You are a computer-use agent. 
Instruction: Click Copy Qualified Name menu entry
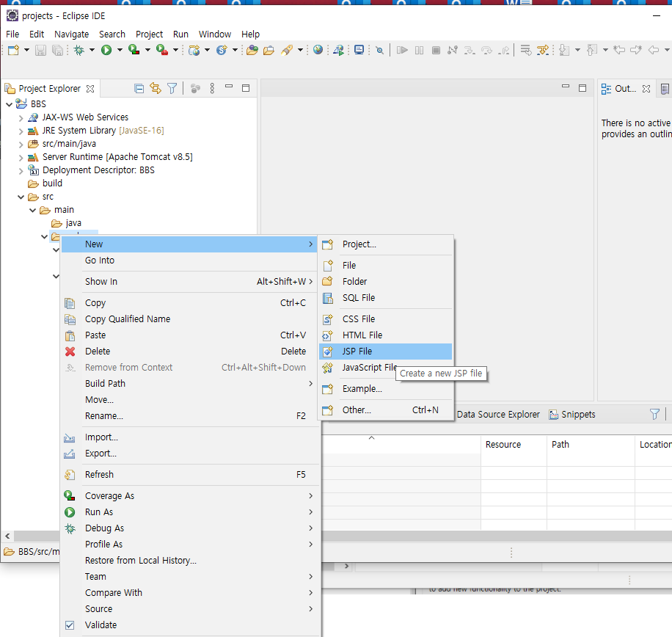point(190,319)
